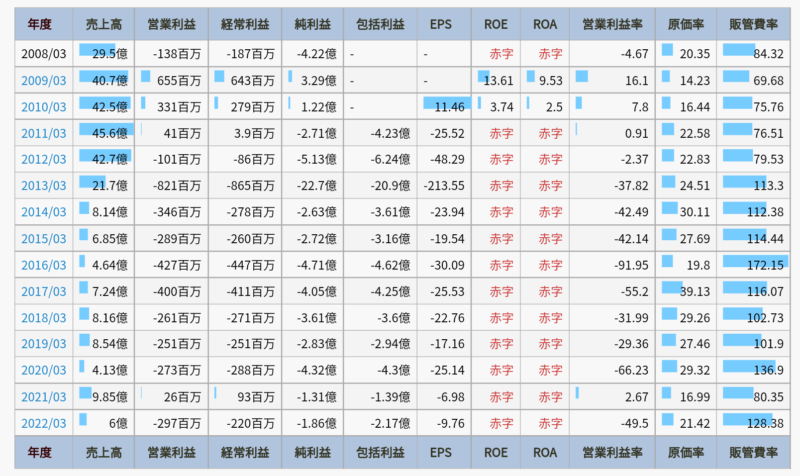Select EPS value -213.55
Viewport: 800px width, 476px height.
tap(444, 186)
